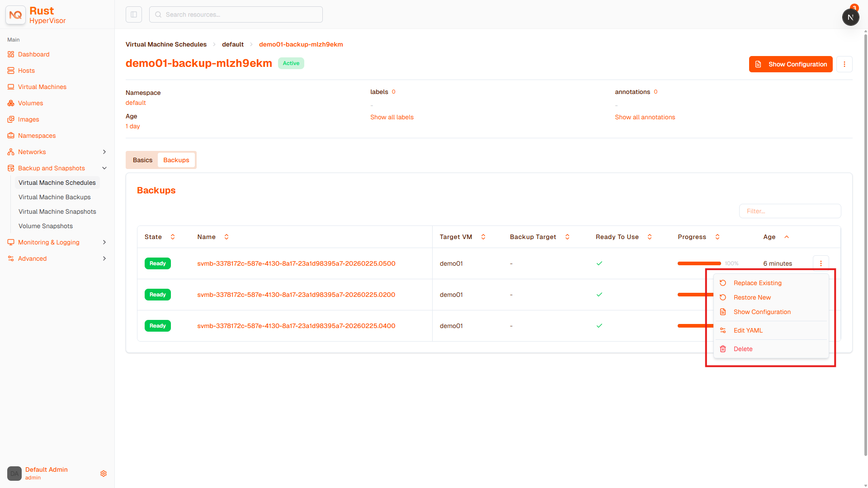Open the Volumes sidebar entry
Viewport: 868px width, 488px height.
pos(31,103)
